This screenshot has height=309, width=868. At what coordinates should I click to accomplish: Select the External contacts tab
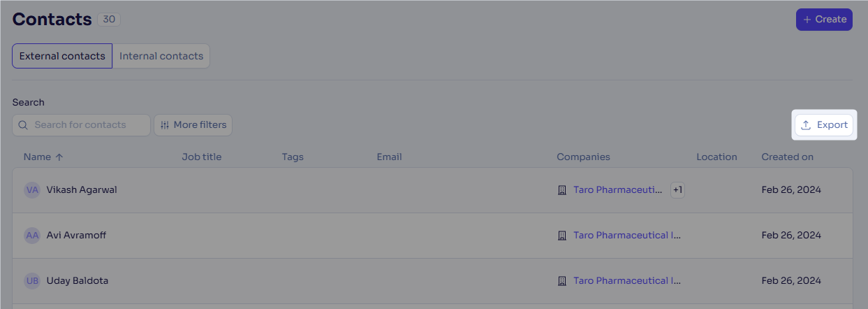(x=62, y=56)
